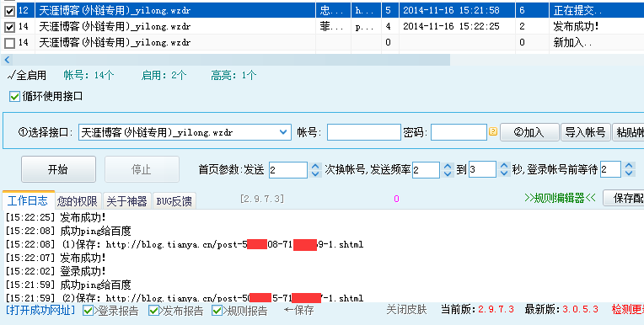This screenshot has width=644, height=325.
Task: Decrease minimum 发送频率 stepper down arrow
Action: coord(448,173)
